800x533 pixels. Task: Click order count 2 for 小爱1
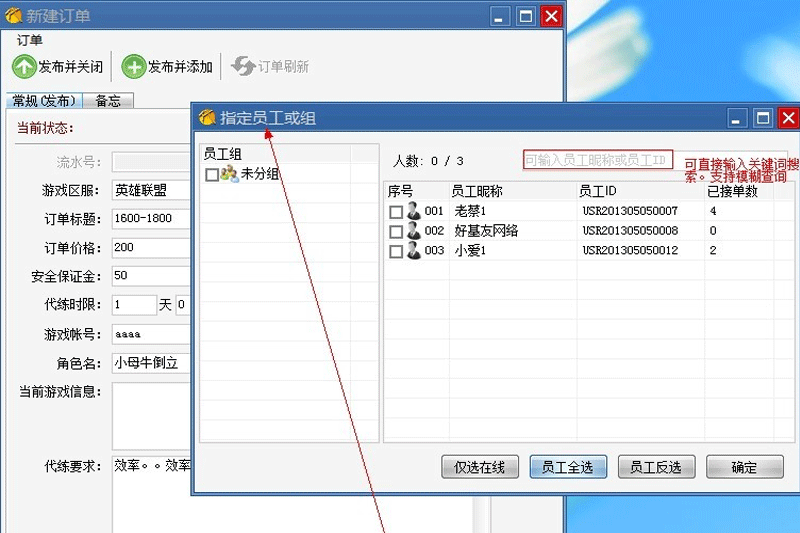(713, 250)
